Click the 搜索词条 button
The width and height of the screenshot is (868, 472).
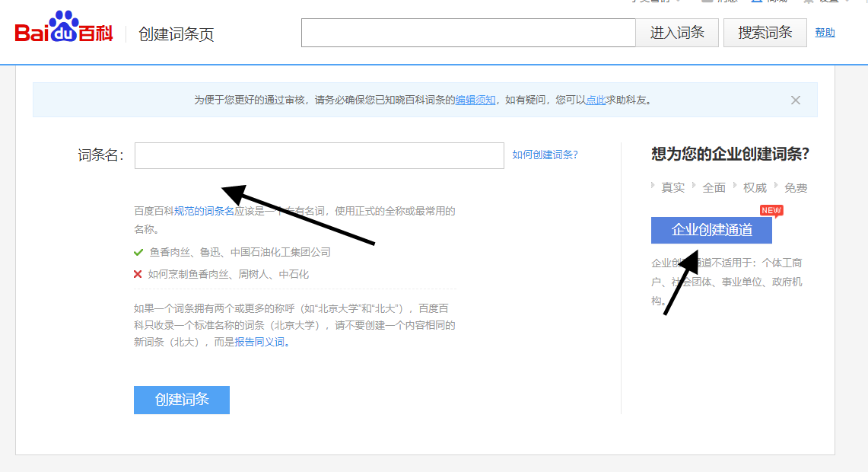tap(765, 33)
